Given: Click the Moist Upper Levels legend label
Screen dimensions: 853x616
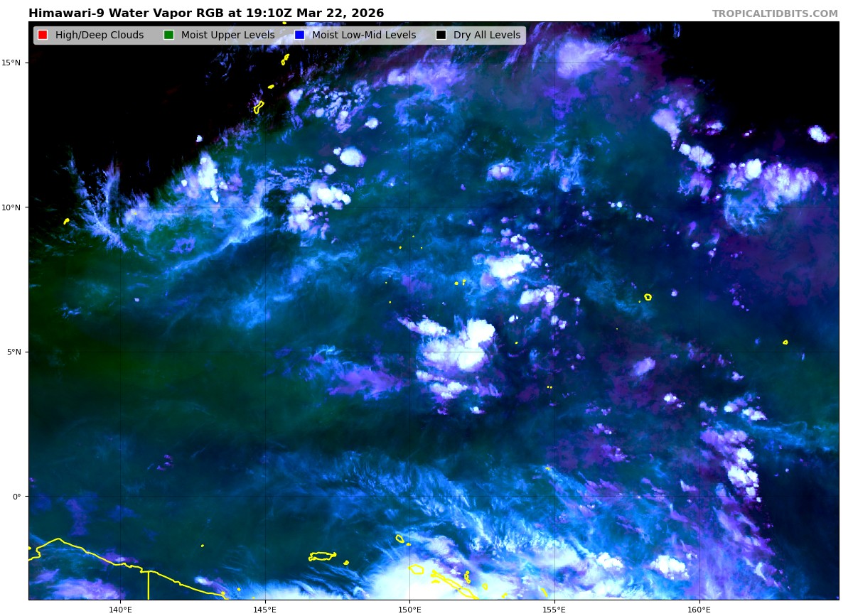Looking at the screenshot, I should (227, 36).
